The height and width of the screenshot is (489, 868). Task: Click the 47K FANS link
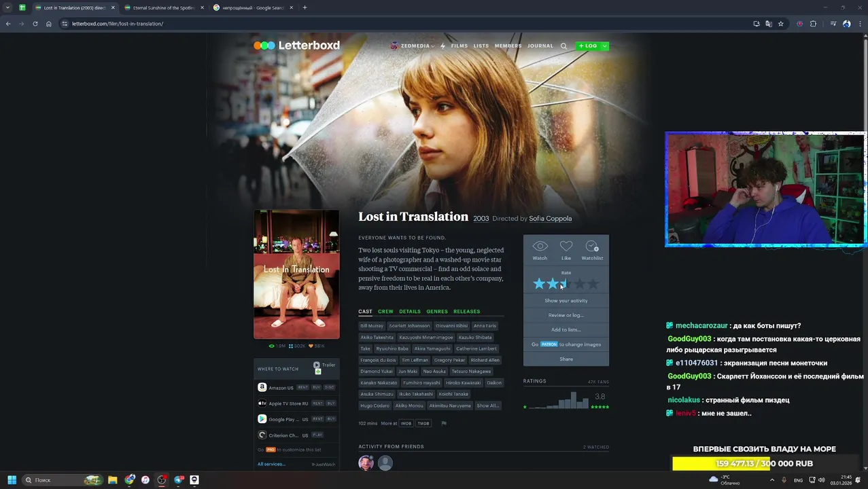[x=598, y=382]
